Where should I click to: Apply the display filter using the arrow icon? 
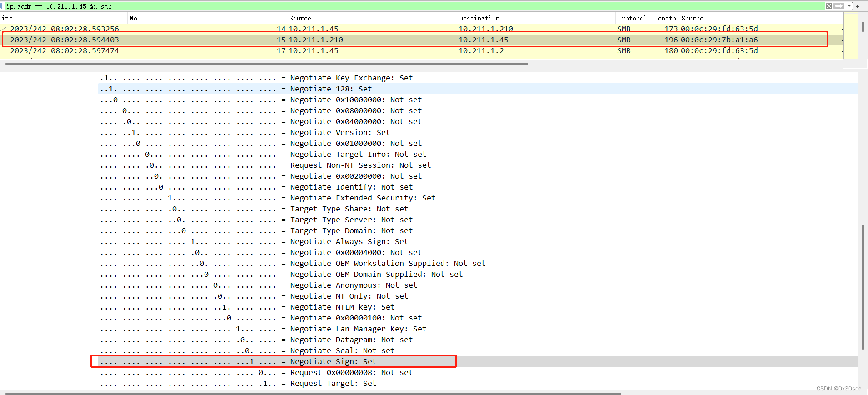(x=839, y=6)
